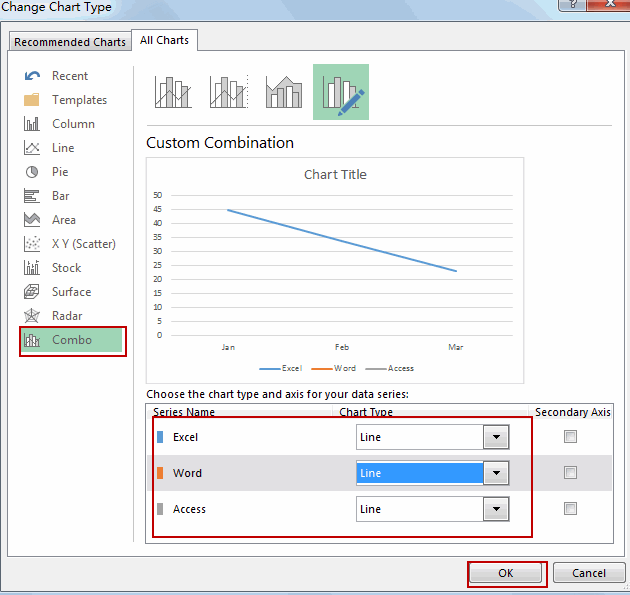Click the Bar chart category icon

[x=32, y=196]
